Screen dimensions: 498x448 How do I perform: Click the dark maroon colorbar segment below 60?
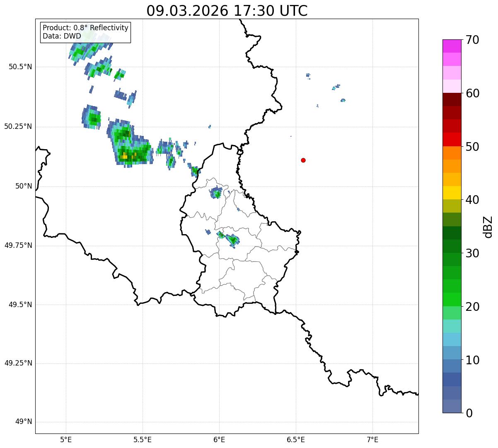(x=452, y=99)
